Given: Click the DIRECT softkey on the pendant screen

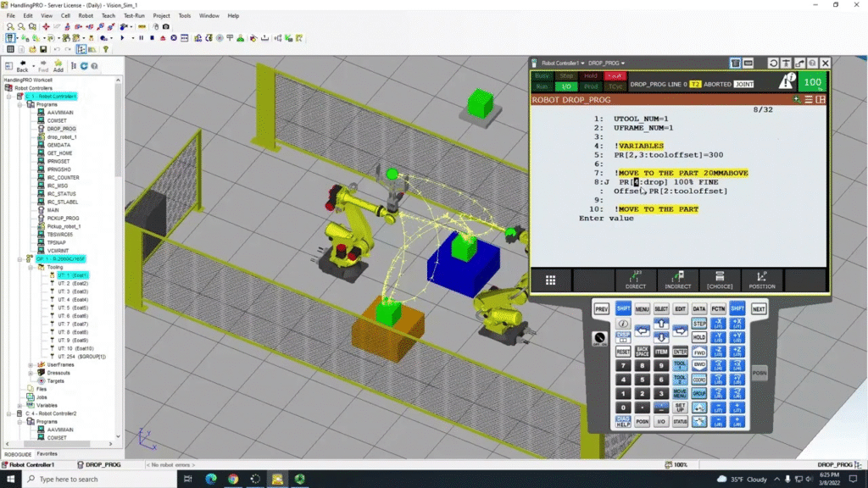Looking at the screenshot, I should 636,280.
